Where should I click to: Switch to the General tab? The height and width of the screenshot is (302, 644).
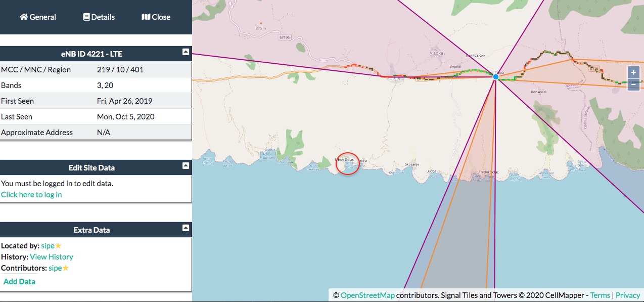pyautogui.click(x=38, y=17)
